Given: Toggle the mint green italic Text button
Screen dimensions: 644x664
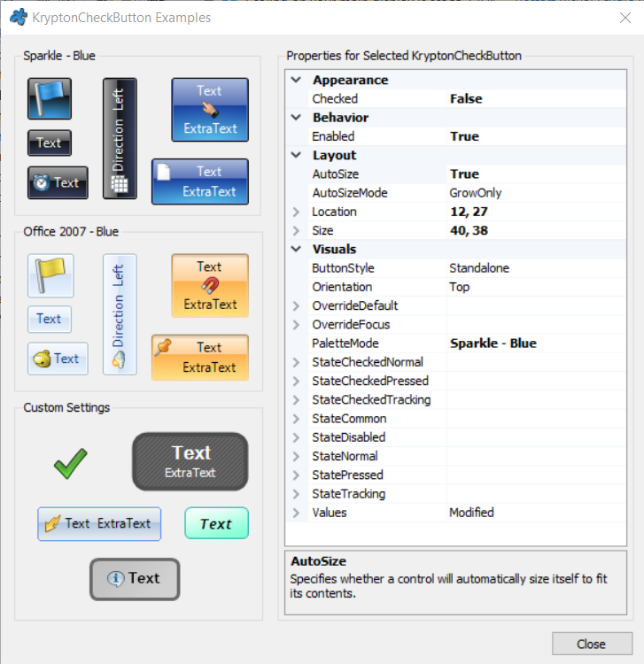Looking at the screenshot, I should [216, 523].
